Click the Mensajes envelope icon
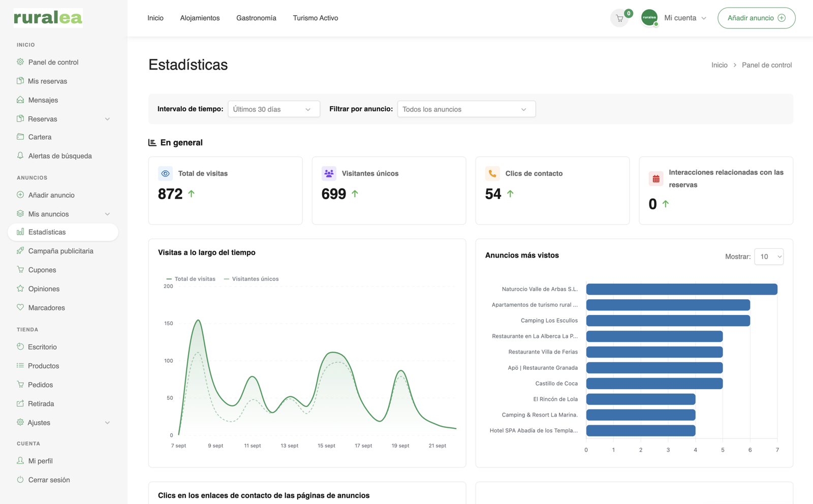This screenshot has height=504, width=813. (x=20, y=100)
